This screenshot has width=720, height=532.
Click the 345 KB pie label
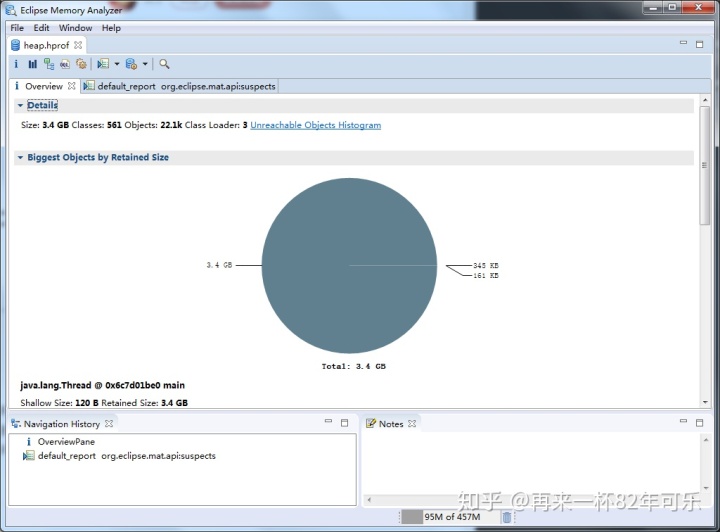tap(486, 266)
